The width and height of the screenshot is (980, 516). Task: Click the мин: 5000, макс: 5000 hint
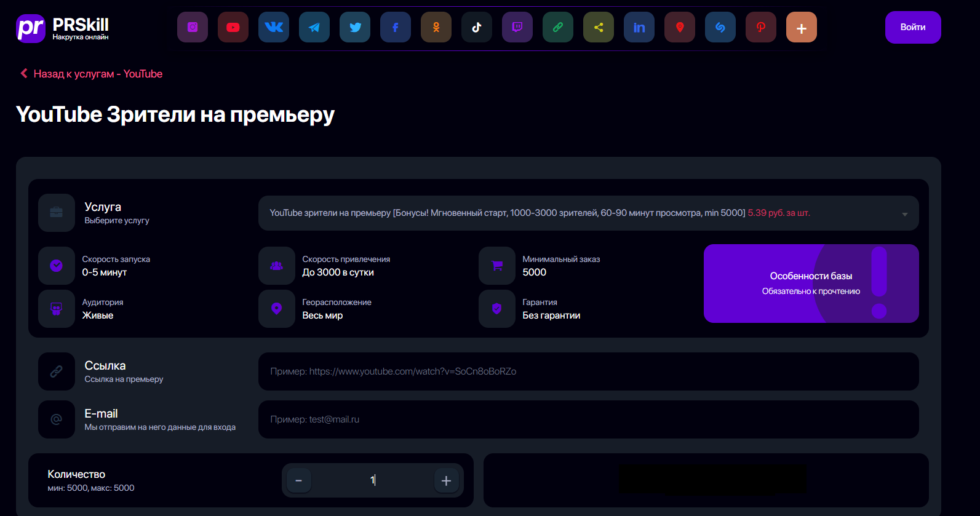pyautogui.click(x=91, y=488)
